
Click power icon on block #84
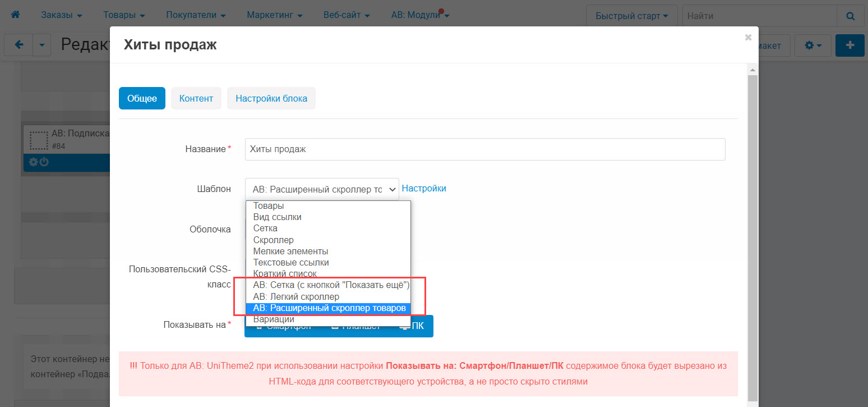click(x=44, y=162)
